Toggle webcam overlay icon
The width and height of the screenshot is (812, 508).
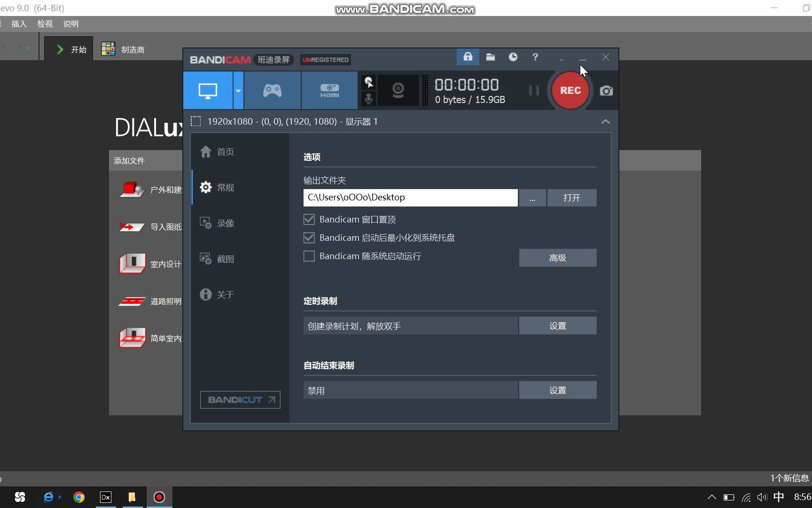click(398, 90)
